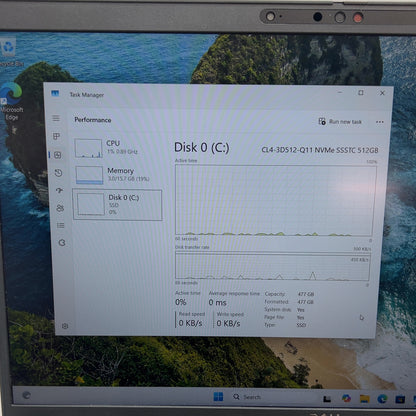
Task: Open the App history page icon
Action: (x=58, y=173)
